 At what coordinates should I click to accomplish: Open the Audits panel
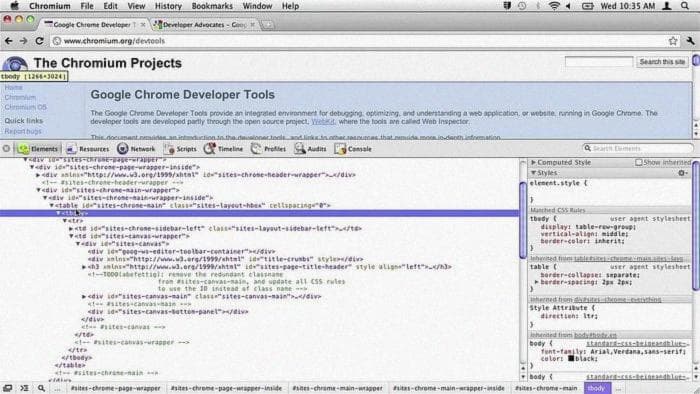(x=310, y=149)
